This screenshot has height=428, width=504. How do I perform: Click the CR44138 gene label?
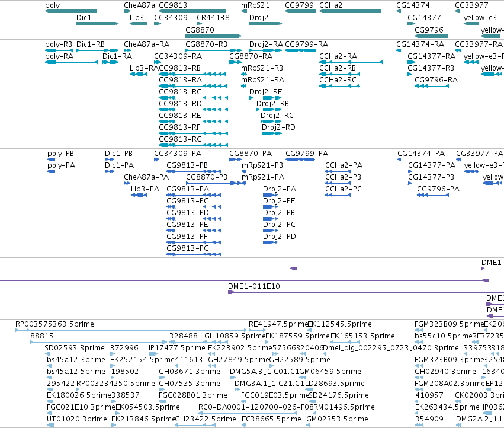coord(213,18)
